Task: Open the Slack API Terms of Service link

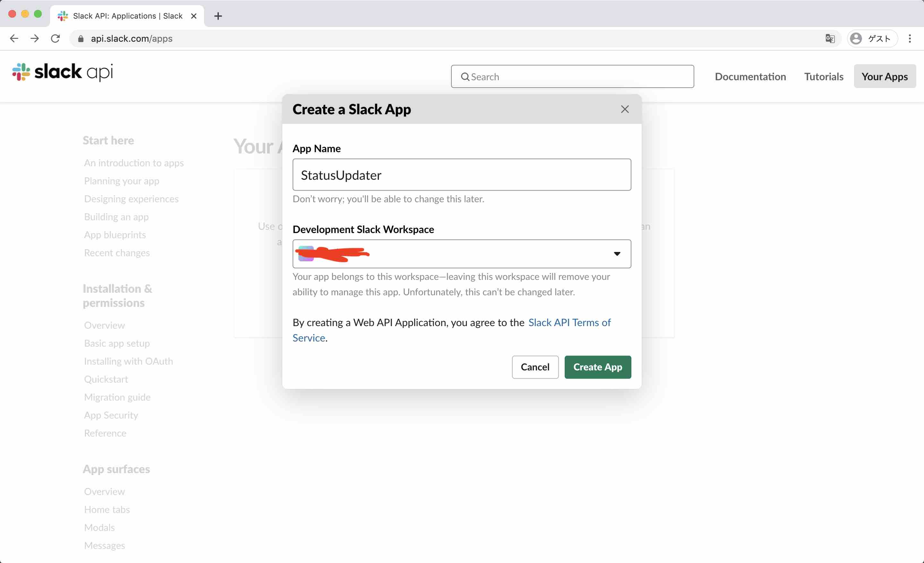Action: click(569, 323)
